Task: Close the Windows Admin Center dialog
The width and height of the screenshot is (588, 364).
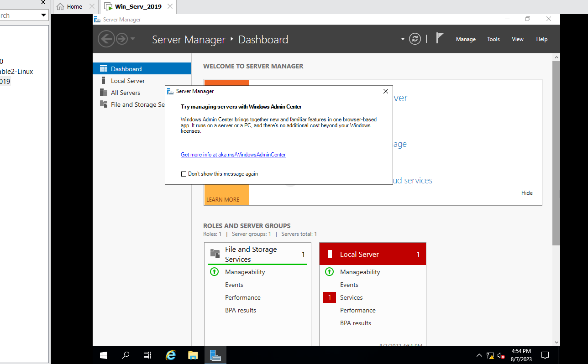Action: pos(385,91)
